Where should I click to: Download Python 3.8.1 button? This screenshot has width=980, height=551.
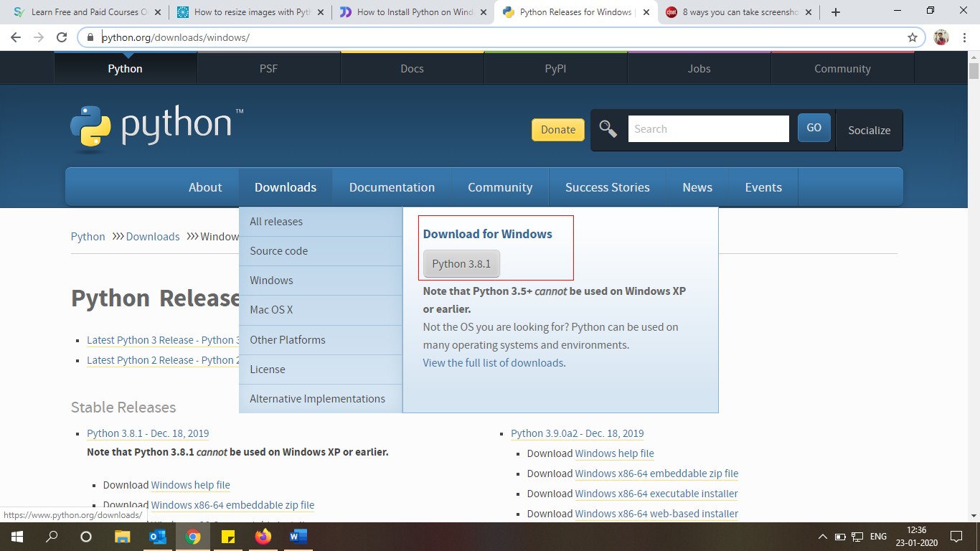(461, 264)
